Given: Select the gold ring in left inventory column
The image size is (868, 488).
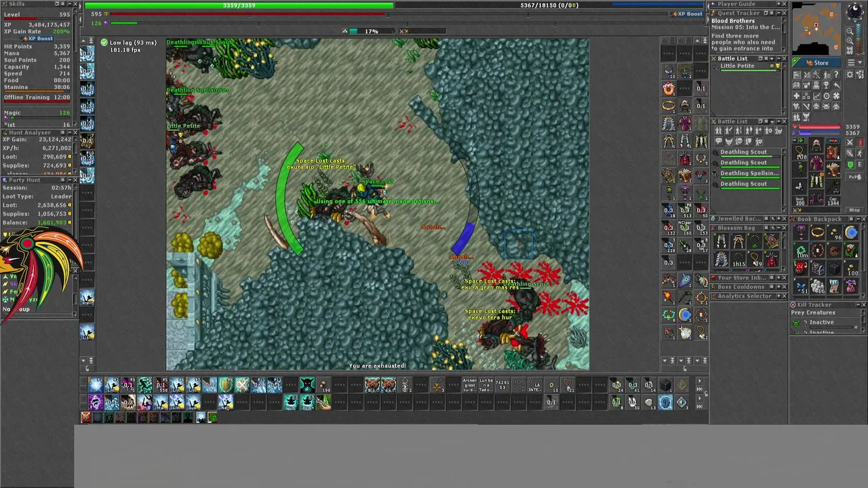Looking at the screenshot, I should coord(669,105).
